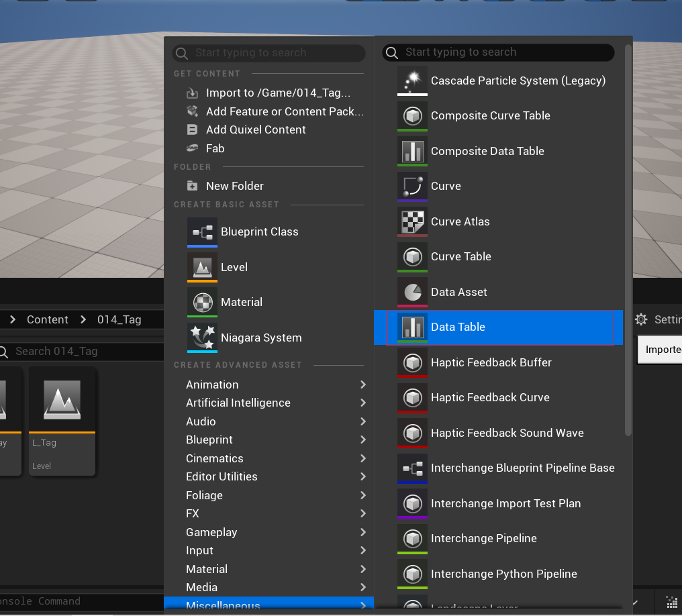Click the New Folder icon
The height and width of the screenshot is (616, 682).
[x=192, y=186]
